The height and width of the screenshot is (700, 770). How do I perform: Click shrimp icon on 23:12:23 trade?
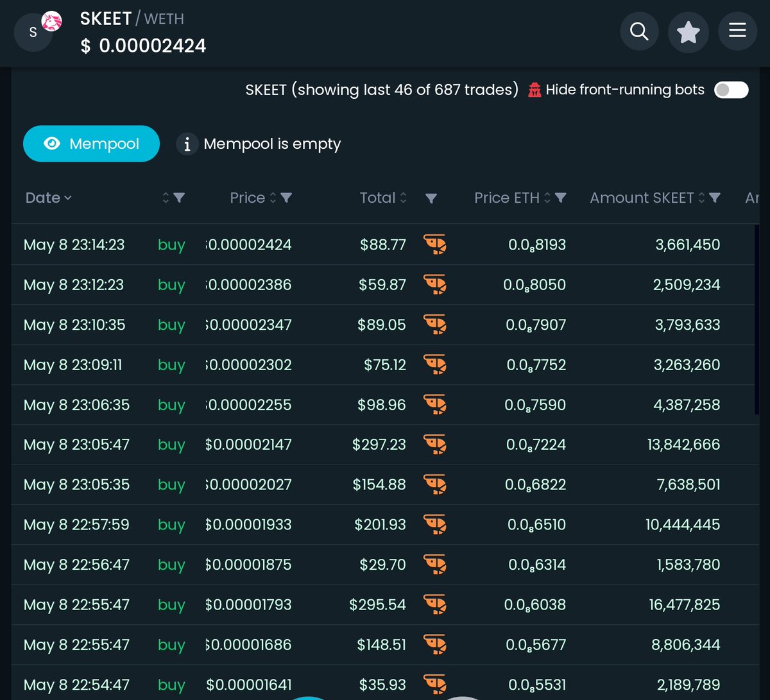click(435, 284)
